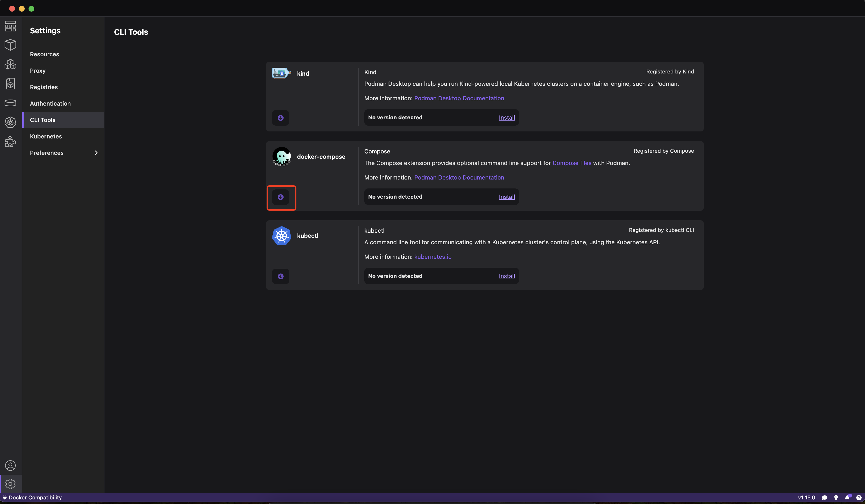Click the Settings sidebar heading

click(45, 30)
